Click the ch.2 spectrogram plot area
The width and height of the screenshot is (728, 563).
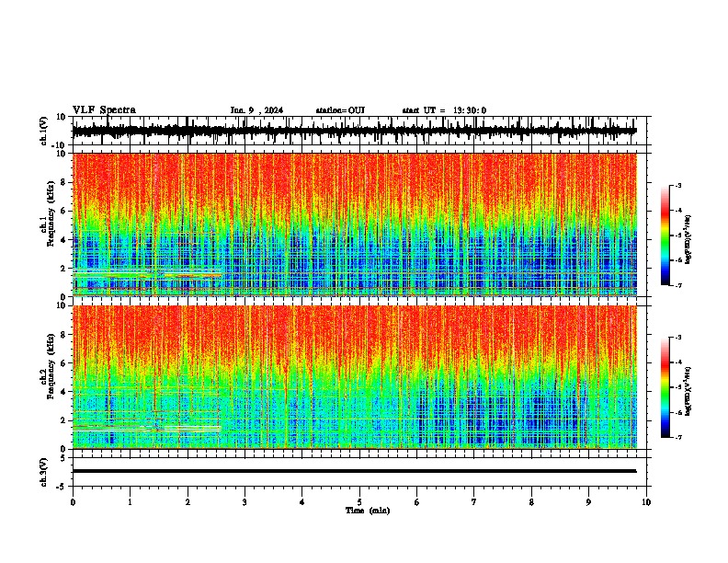(355, 377)
